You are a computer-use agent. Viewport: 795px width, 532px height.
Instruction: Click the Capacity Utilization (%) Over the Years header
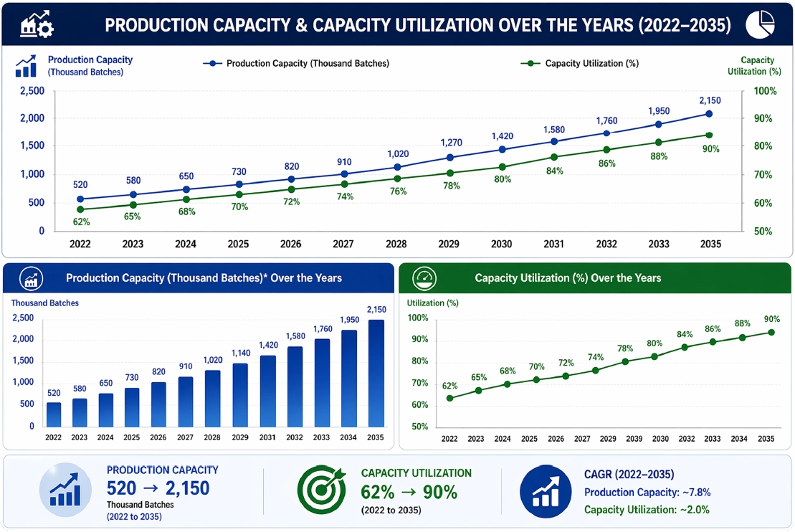595,278
